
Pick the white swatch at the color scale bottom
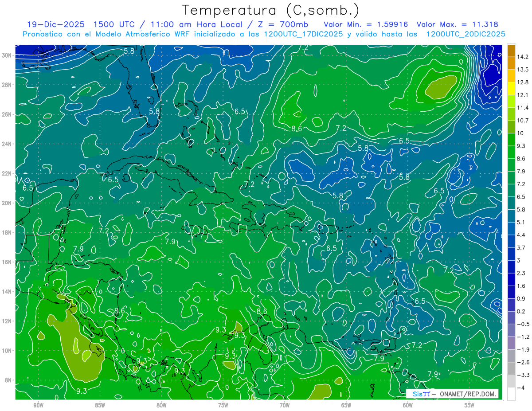point(511,394)
